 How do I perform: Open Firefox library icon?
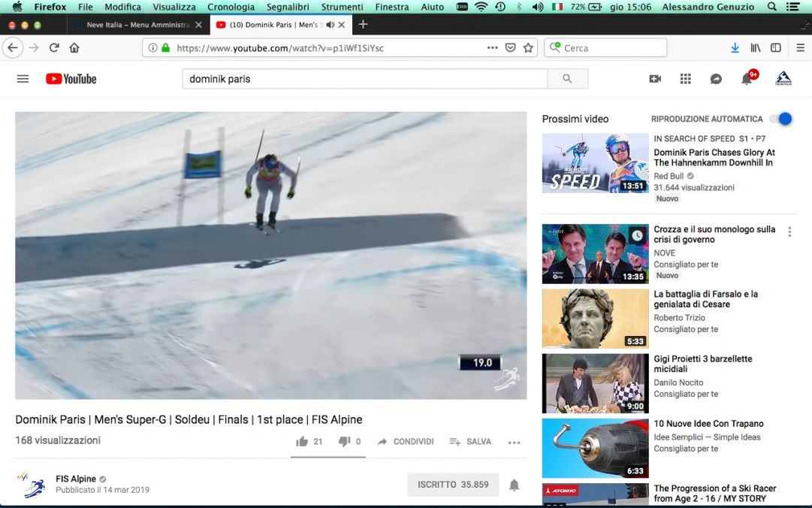(x=756, y=47)
